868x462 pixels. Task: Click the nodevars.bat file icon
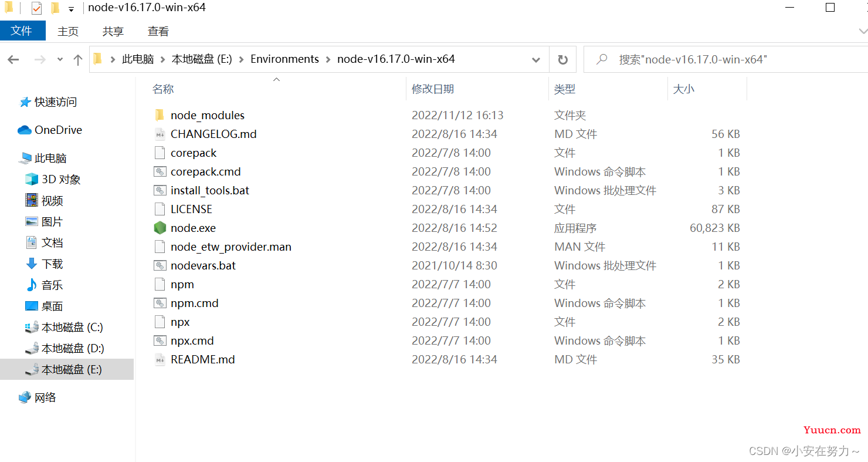tap(160, 265)
